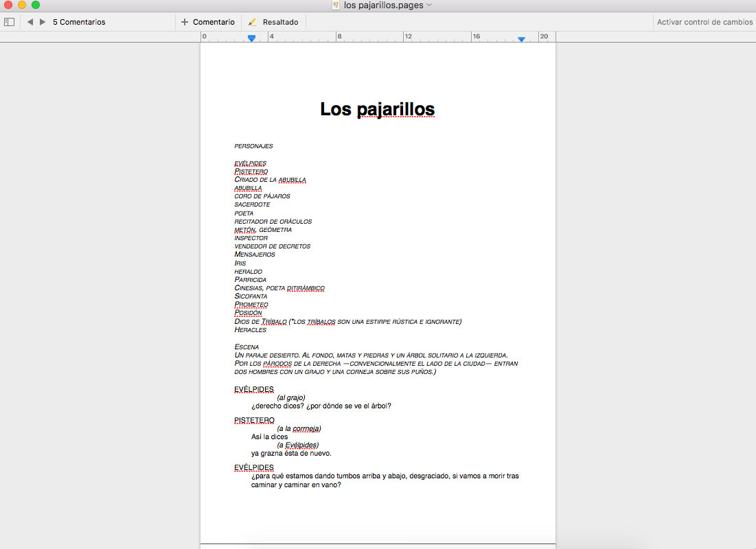Click the right margin ruler marker
The height and width of the screenshot is (549, 756).
[x=522, y=39]
